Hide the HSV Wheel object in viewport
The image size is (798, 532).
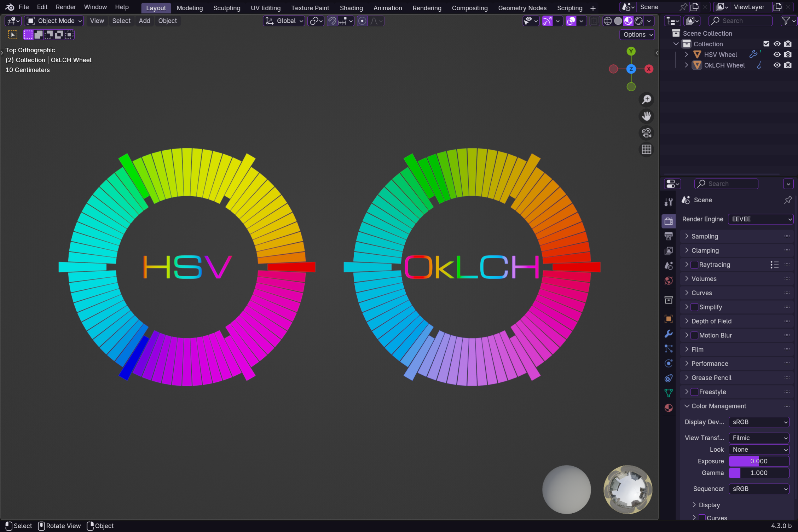click(x=777, y=54)
